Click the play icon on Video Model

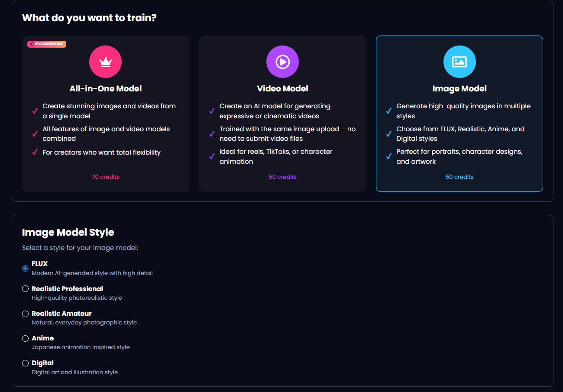click(x=282, y=62)
